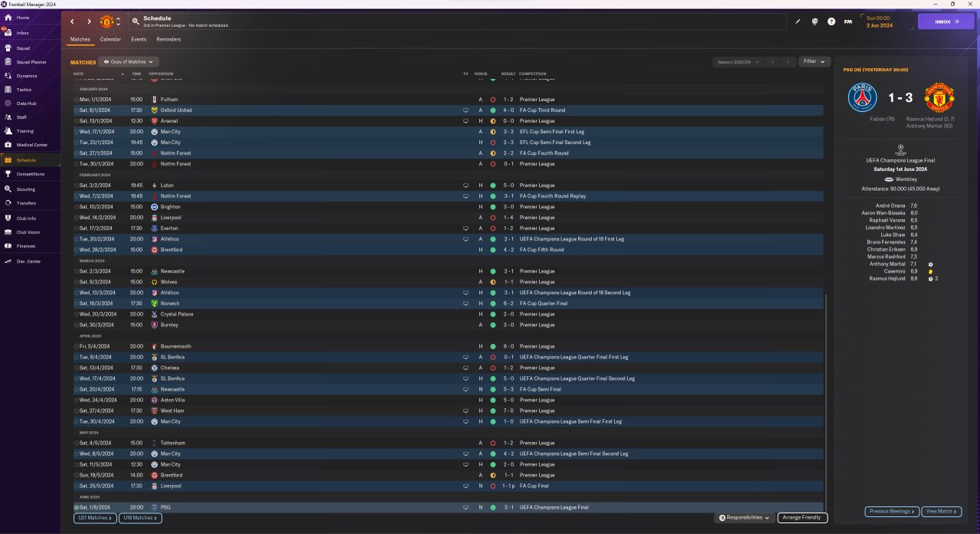Click the club switcher up/down arrows
This screenshot has width=980, height=534.
pos(118,21)
